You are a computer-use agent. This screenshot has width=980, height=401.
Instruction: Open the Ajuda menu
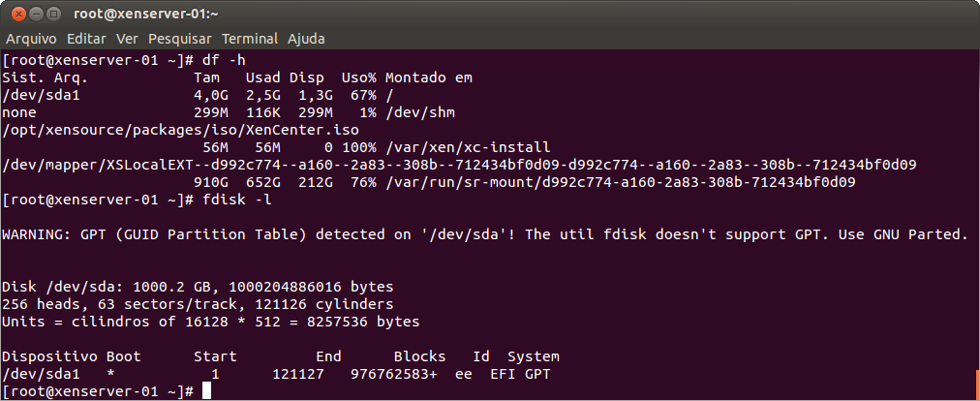(x=306, y=39)
